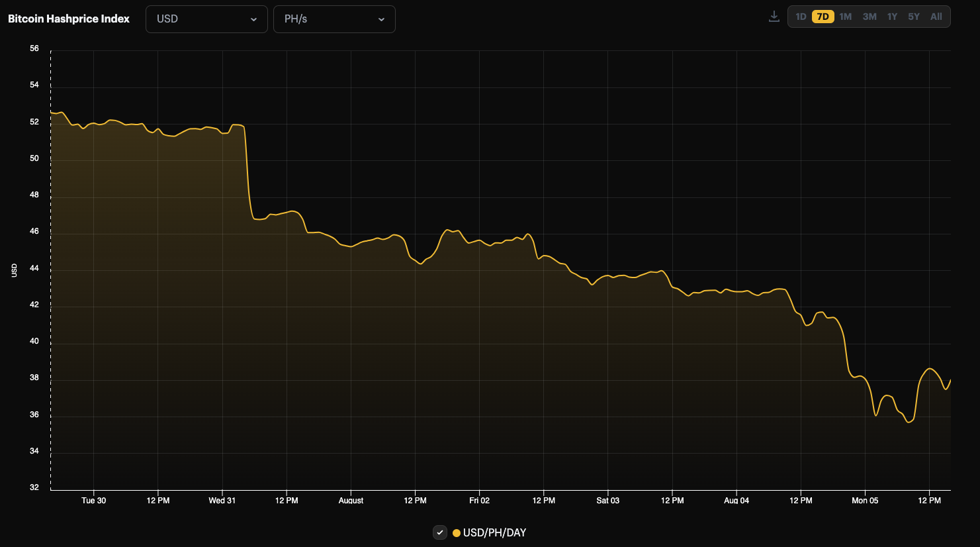Screen dimensions: 980x547
Task: Click the Bitcoin Hashprice Index title
Action: click(x=67, y=19)
